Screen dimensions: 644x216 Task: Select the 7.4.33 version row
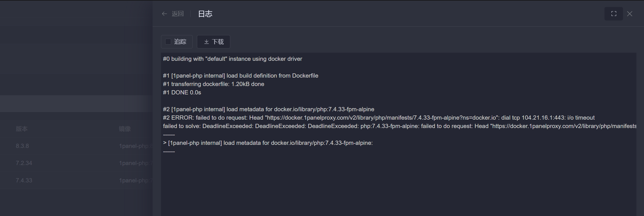(76, 180)
